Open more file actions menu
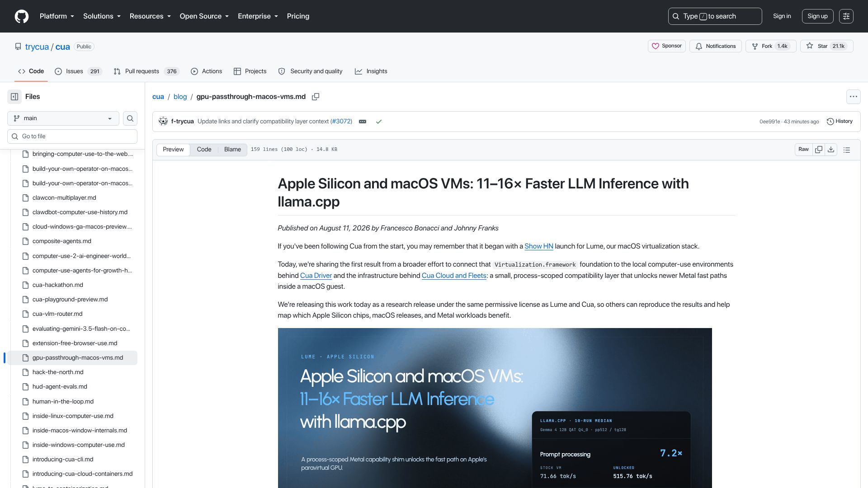This screenshot has width=868, height=488. 853,97
